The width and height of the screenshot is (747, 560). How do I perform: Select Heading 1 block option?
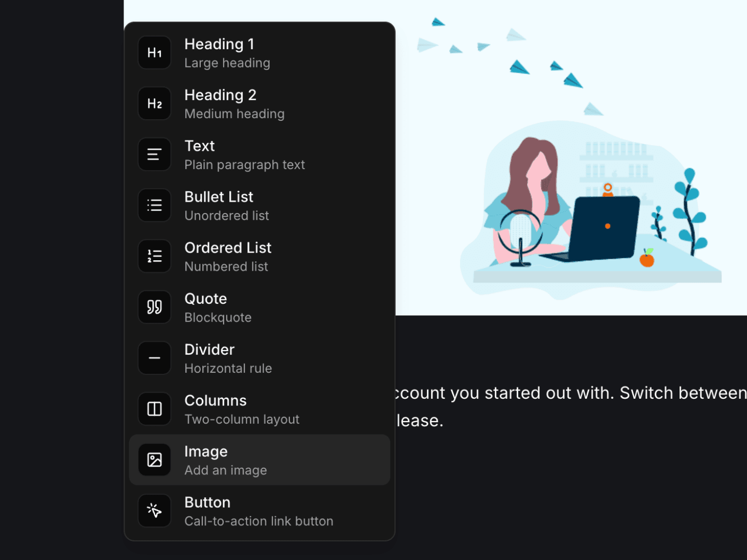[x=259, y=52]
